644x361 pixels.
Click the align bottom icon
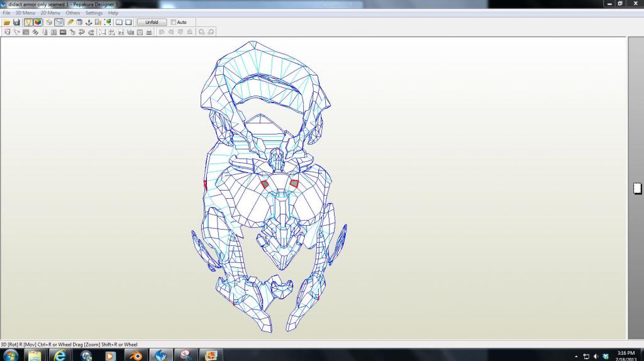pyautogui.click(x=189, y=32)
